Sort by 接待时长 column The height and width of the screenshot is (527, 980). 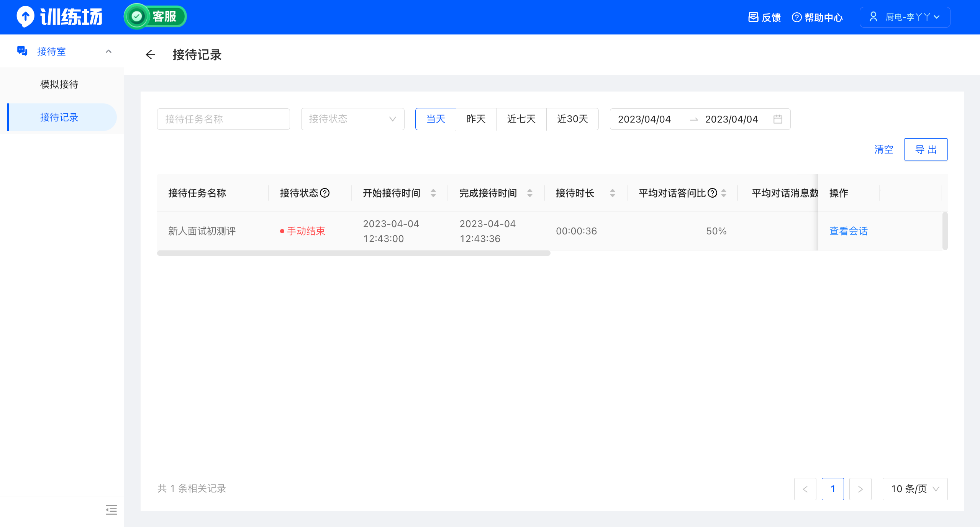click(613, 193)
